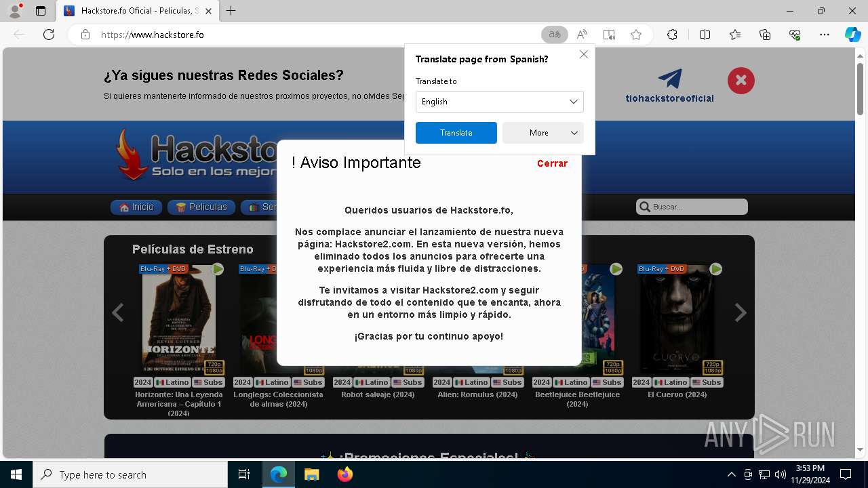Toggle Split screen icon
This screenshot has width=868, height=488.
point(705,35)
